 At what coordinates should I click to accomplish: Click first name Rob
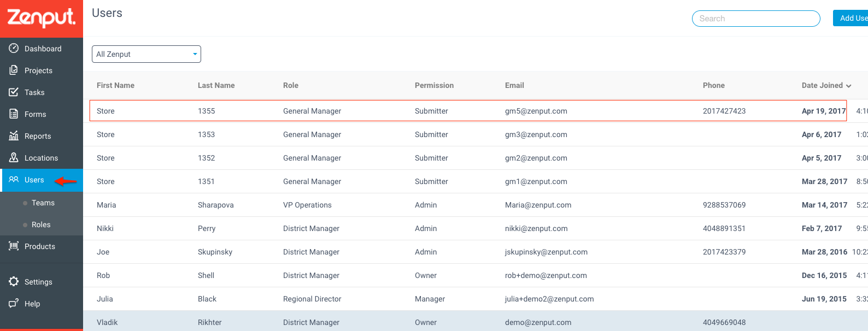pos(103,275)
